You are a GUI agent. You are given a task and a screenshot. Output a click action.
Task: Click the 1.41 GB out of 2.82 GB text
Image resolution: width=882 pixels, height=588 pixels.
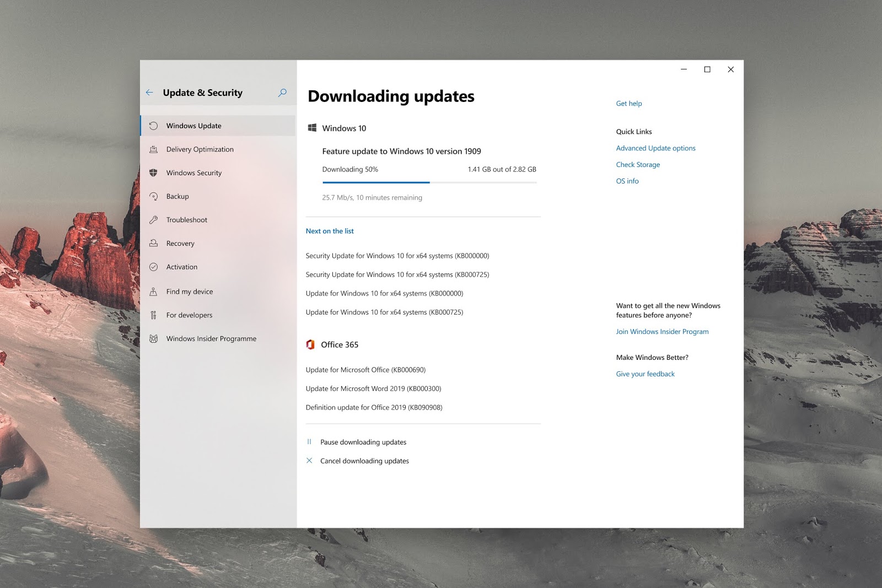(502, 169)
